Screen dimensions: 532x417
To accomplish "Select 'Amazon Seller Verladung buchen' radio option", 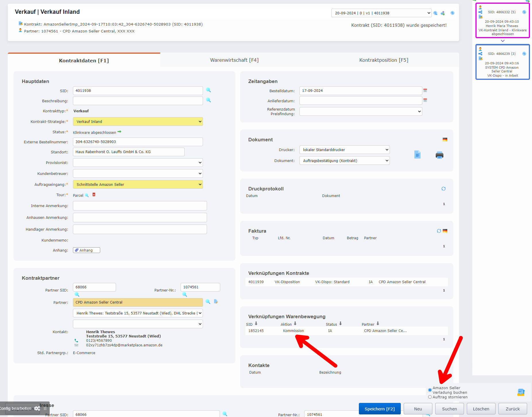I will click(x=430, y=390).
